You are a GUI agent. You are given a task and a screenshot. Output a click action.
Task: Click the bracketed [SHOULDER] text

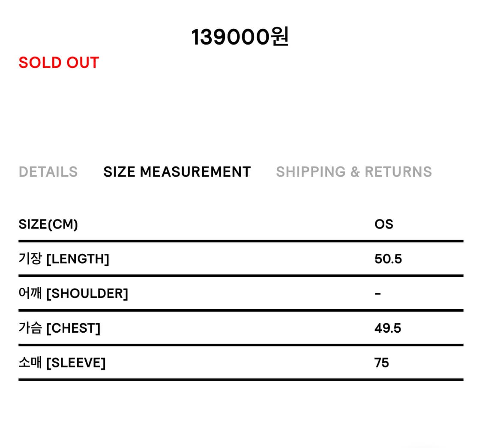click(87, 294)
